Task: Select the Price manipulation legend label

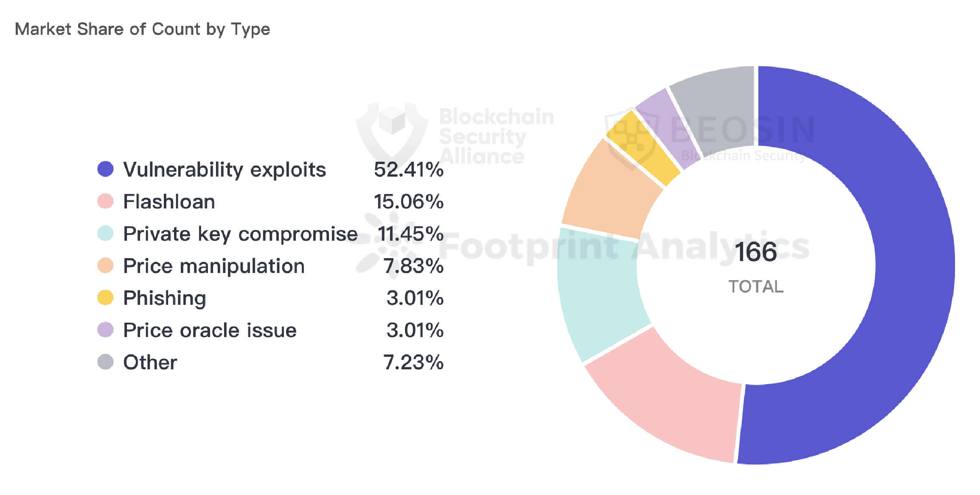Action: (214, 266)
